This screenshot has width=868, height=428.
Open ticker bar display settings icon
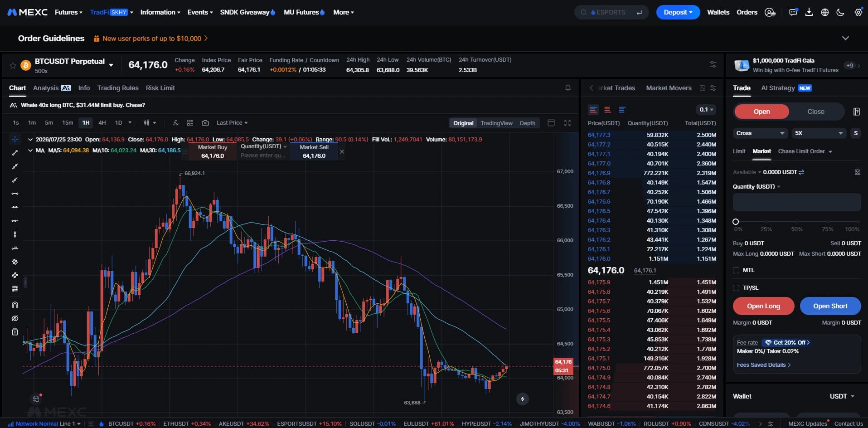(713, 65)
